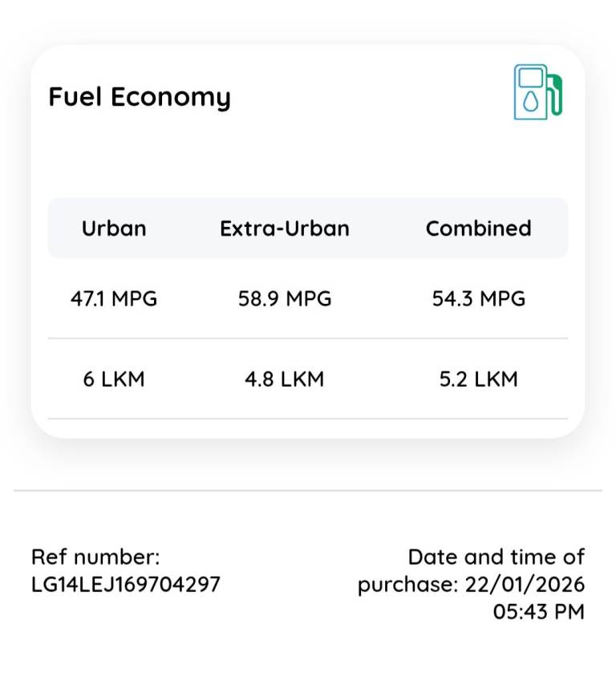Click the droplet symbol on the pump icon
This screenshot has width=616, height=681.
point(530,102)
